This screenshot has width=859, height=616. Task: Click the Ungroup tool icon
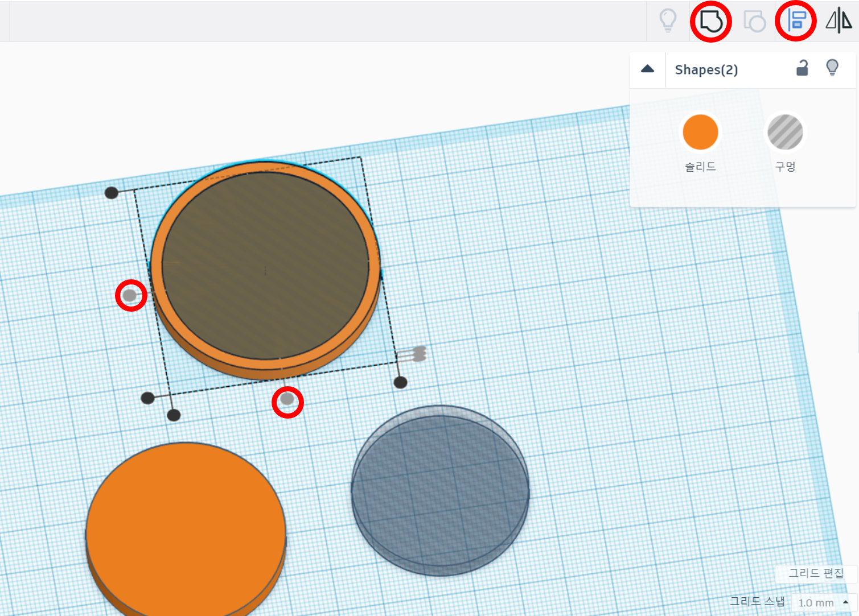(x=754, y=21)
